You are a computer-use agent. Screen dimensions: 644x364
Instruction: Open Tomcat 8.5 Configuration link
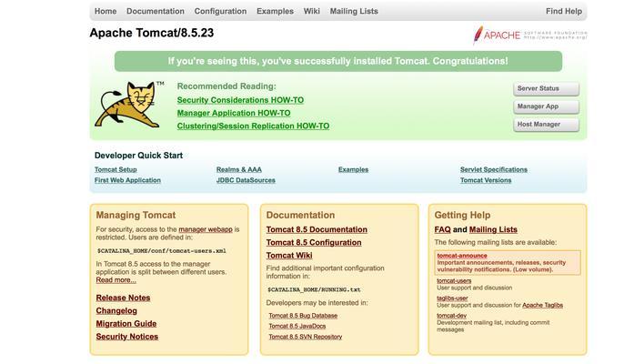coord(314,242)
